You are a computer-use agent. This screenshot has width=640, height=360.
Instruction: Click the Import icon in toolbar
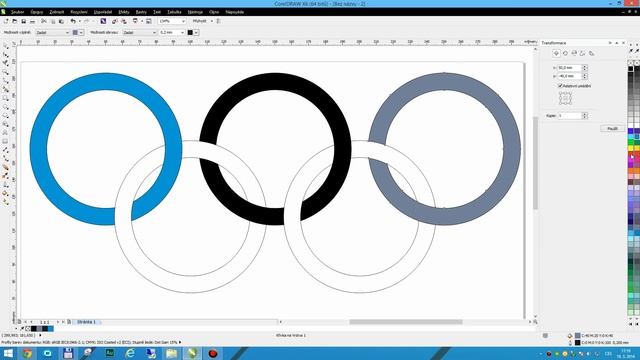tap(115, 21)
